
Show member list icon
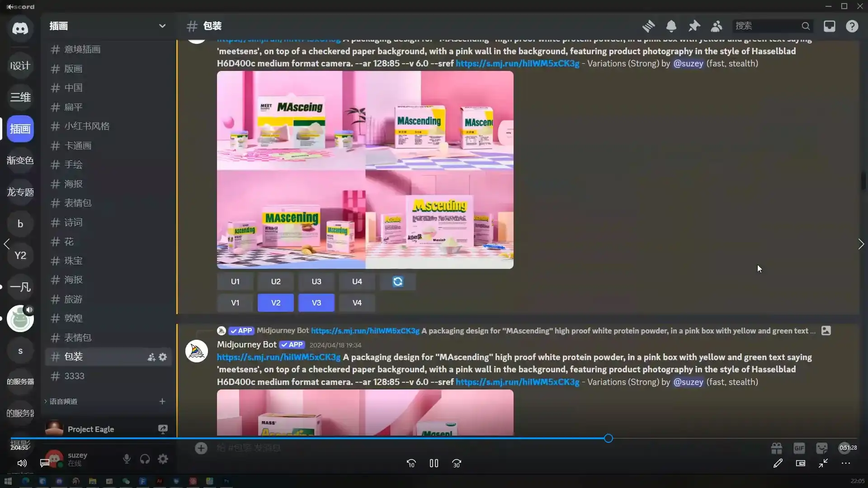717,26
